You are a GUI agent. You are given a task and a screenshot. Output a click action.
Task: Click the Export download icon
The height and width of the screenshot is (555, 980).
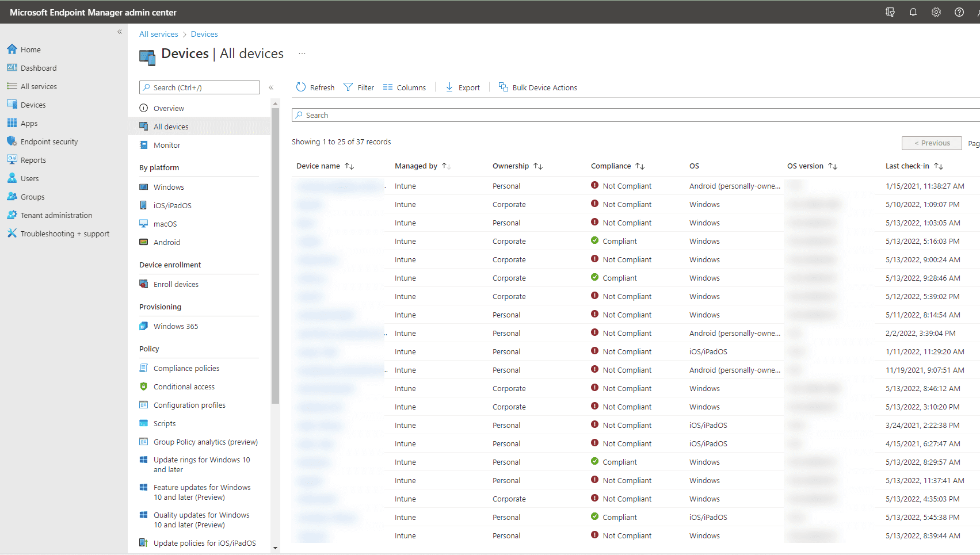point(449,87)
